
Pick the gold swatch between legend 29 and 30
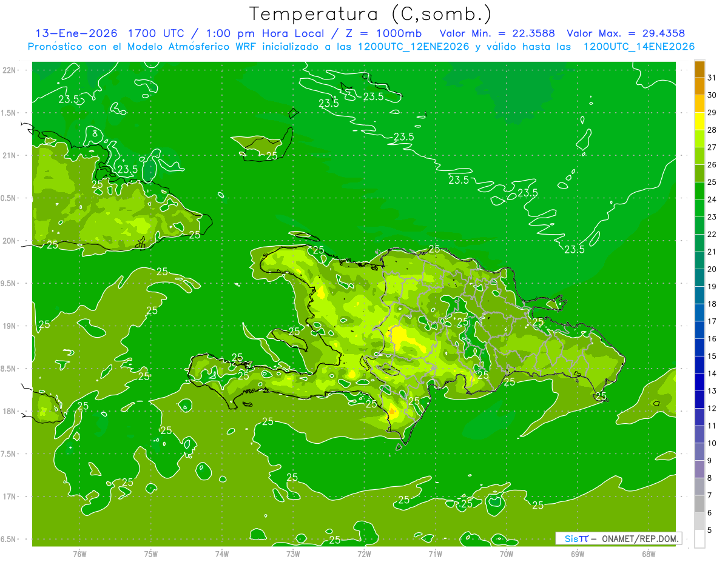[699, 104]
